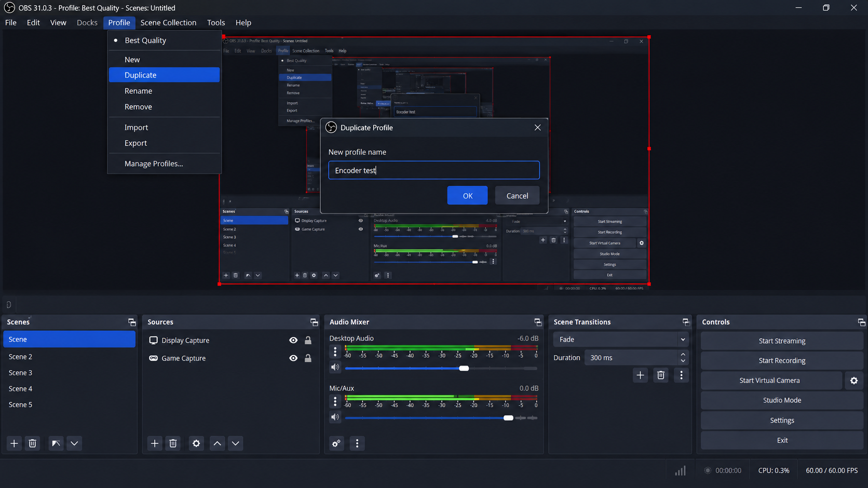Open advanced audio properties gear icon
This screenshot has width=868, height=488.
(336, 443)
